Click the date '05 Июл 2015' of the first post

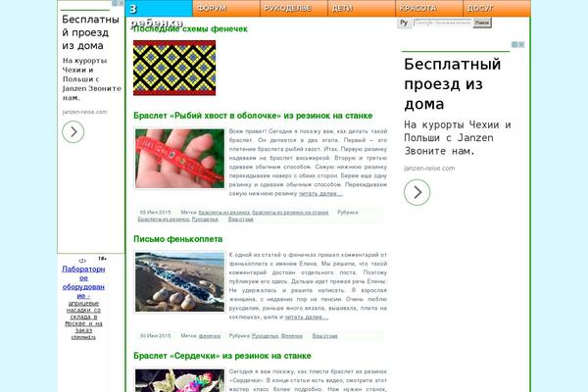click(155, 213)
